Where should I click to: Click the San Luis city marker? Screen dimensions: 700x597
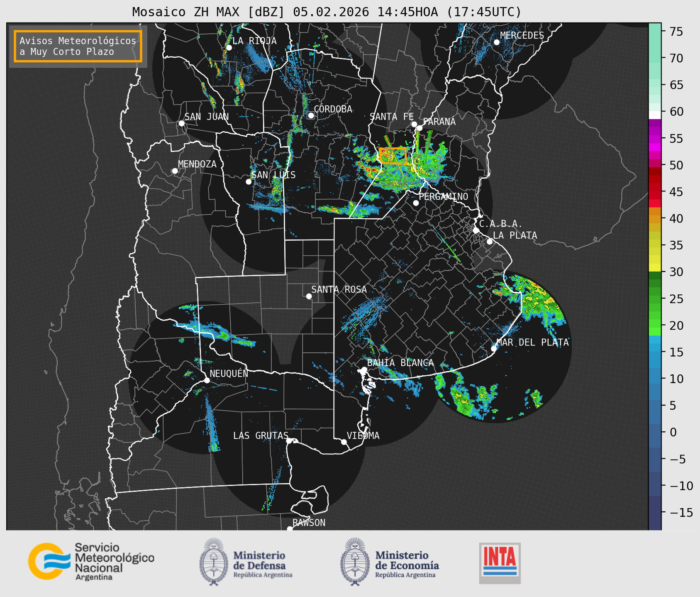point(249,182)
